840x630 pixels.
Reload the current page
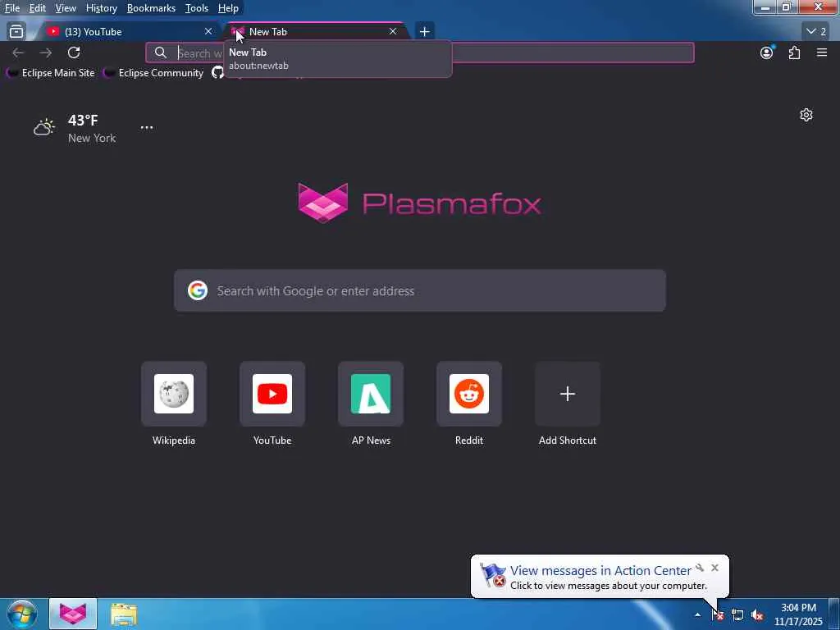[74, 52]
